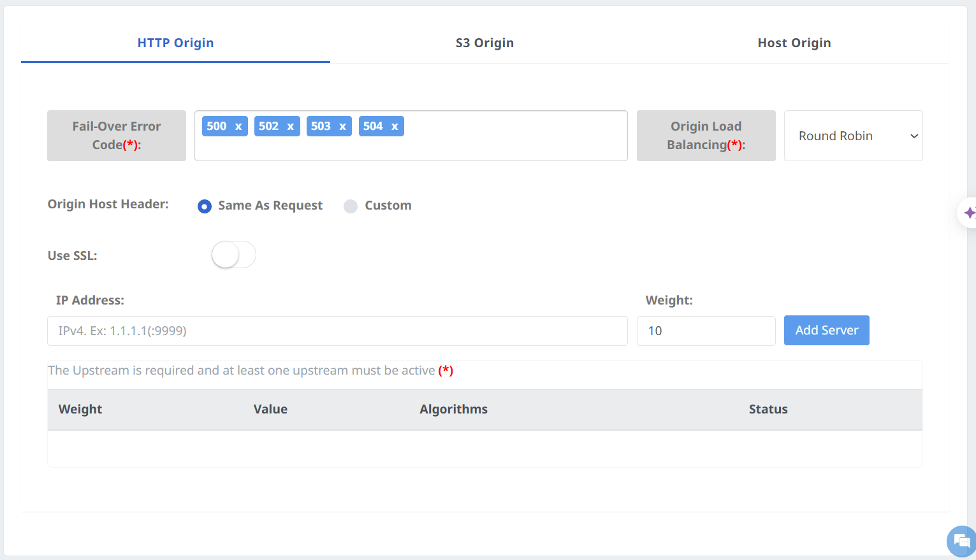This screenshot has width=976, height=560.
Task: Remove the 500 error code tag
Action: point(238,127)
